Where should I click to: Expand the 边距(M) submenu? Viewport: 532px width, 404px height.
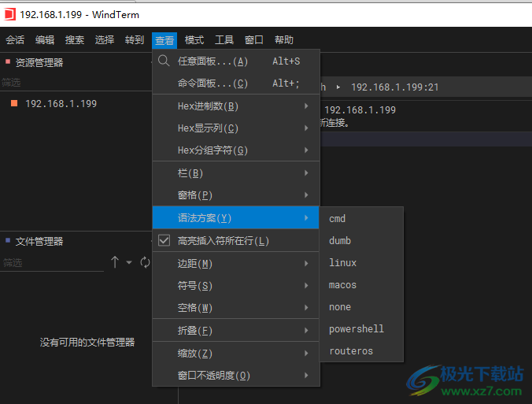point(236,264)
